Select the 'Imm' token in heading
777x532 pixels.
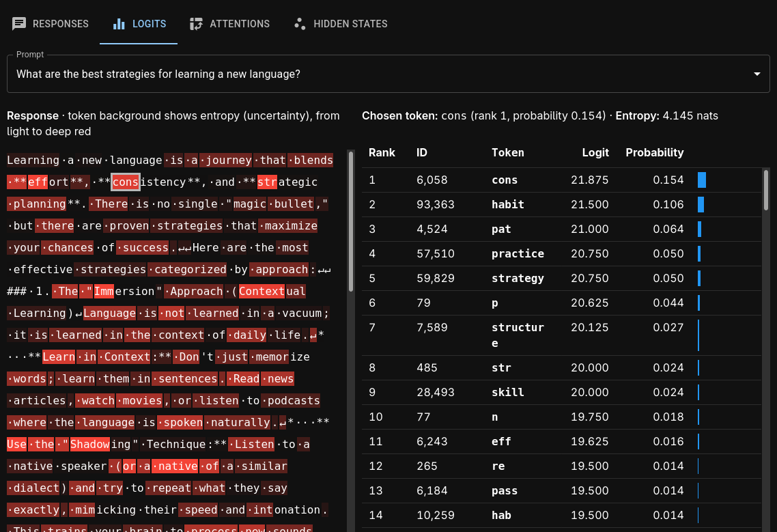(x=104, y=291)
